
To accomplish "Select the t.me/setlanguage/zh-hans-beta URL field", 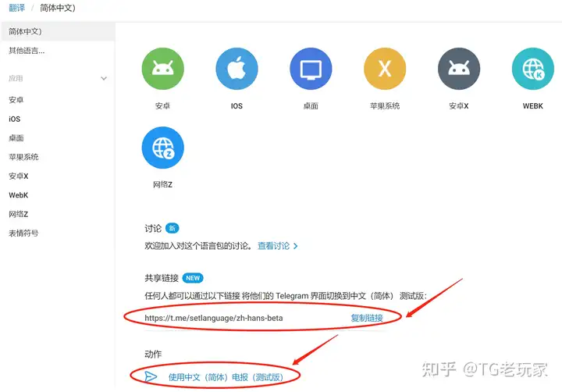I will click(214, 318).
